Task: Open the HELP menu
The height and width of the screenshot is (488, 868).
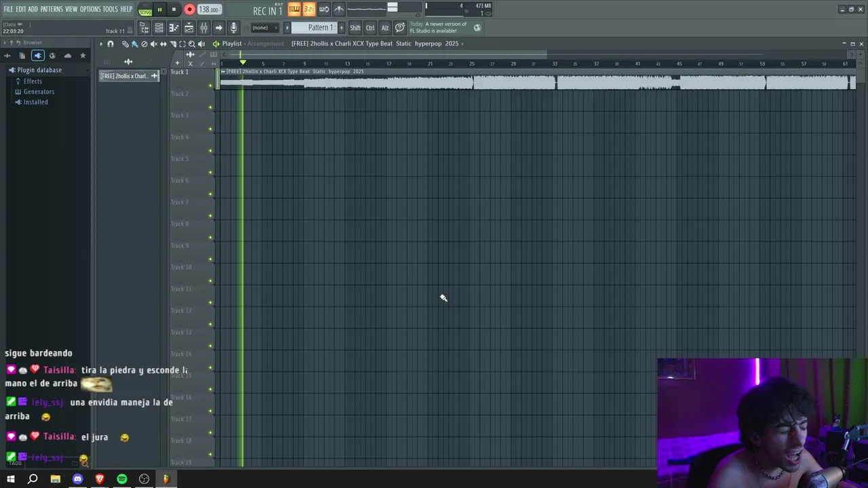Action: 126,9
